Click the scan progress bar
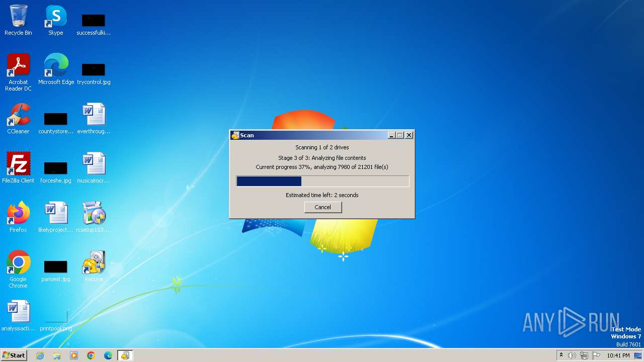 323,181
